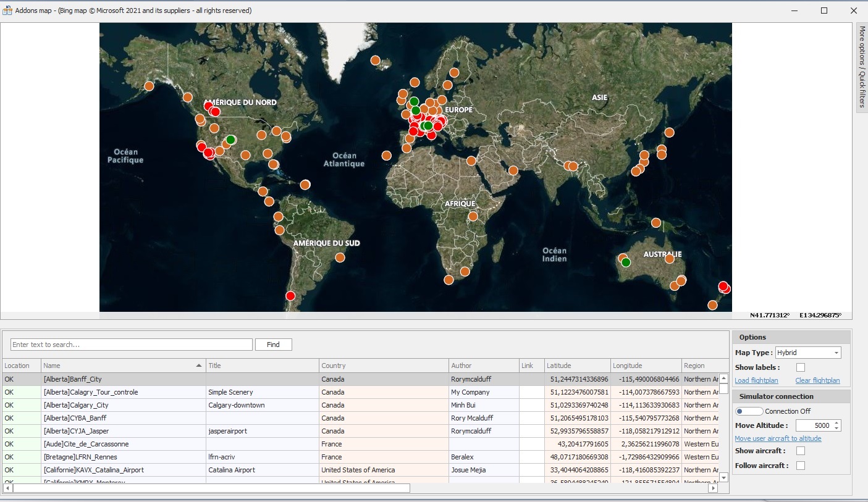The width and height of the screenshot is (868, 502).
Task: Click the Addons map application icon in title bar
Action: click(7, 10)
